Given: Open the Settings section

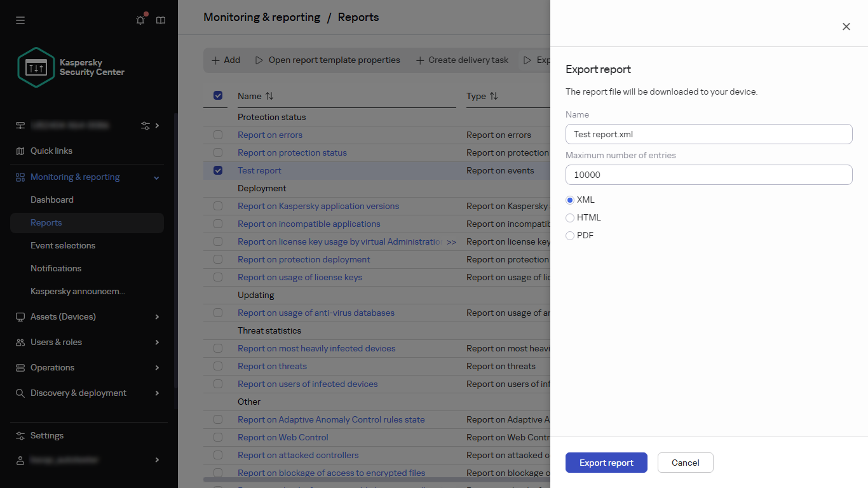Looking at the screenshot, I should tap(47, 435).
